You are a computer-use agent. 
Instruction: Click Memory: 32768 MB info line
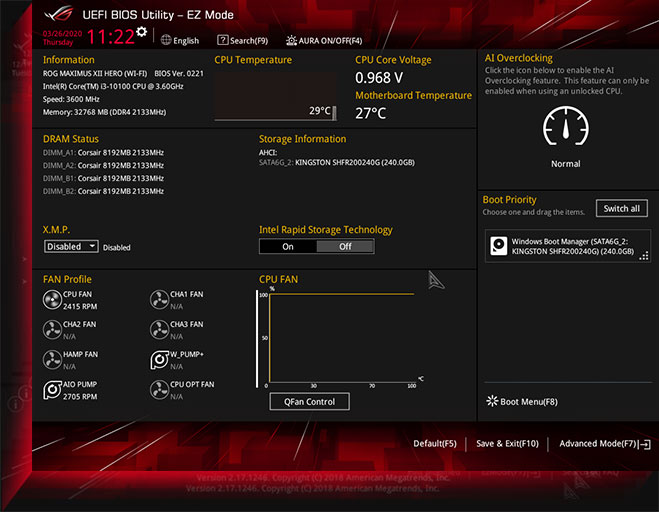tap(104, 112)
